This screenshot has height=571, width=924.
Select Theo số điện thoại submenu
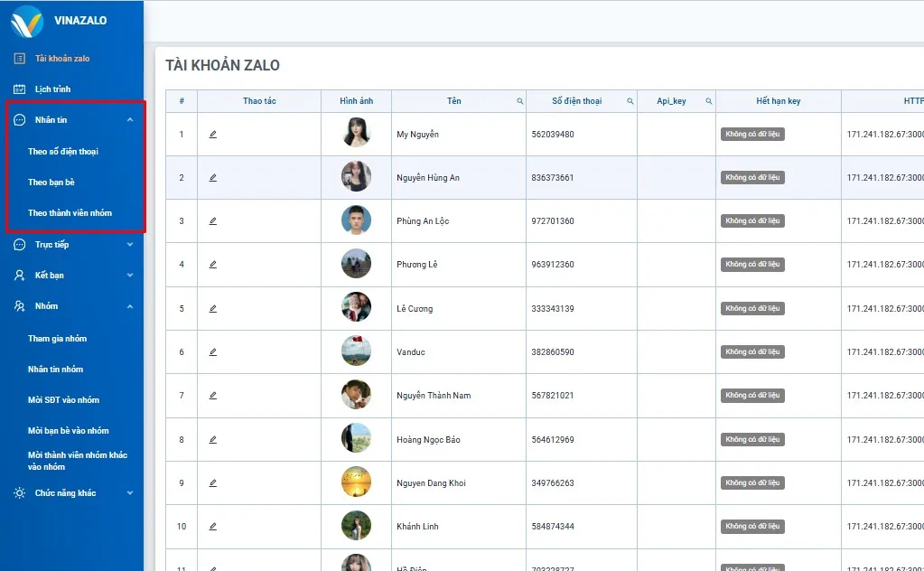click(63, 152)
